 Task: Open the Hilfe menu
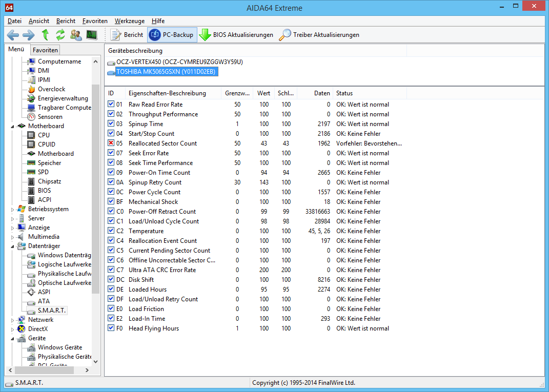click(x=158, y=21)
